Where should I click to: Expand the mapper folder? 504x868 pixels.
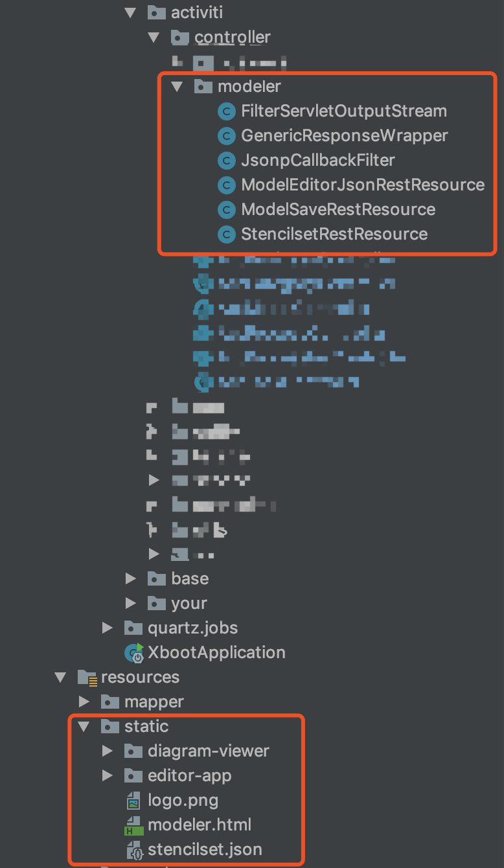click(83, 702)
